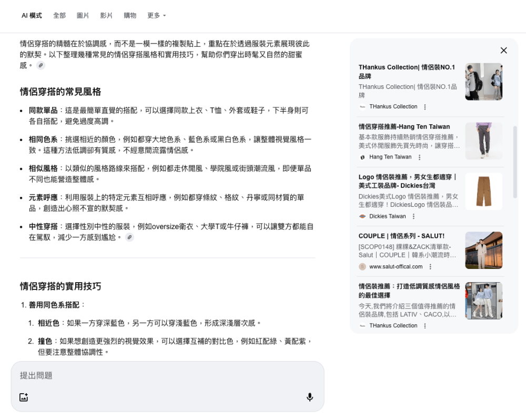Select the 影片 search tab
The height and width of the screenshot is (420, 526).
coord(106,16)
